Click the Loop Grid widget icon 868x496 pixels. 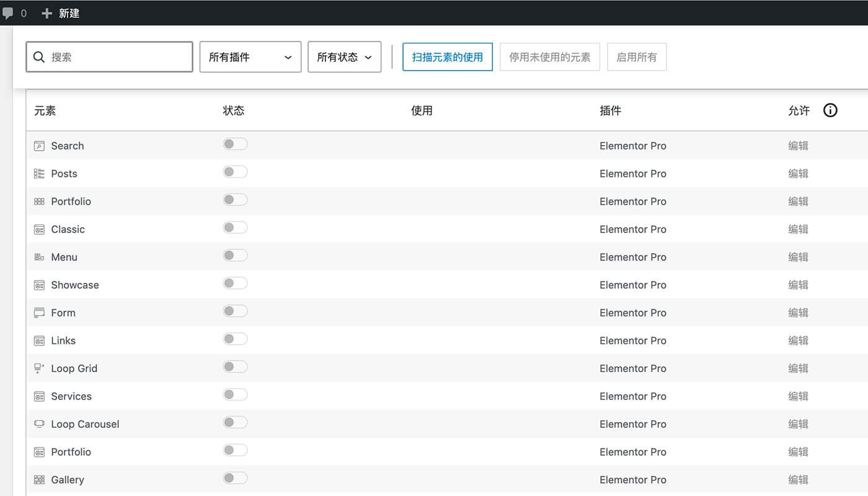(38, 368)
